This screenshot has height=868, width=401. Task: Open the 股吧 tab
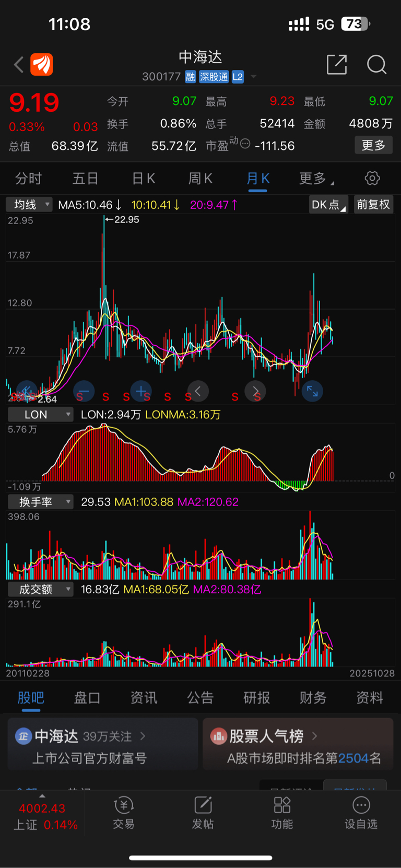31,698
